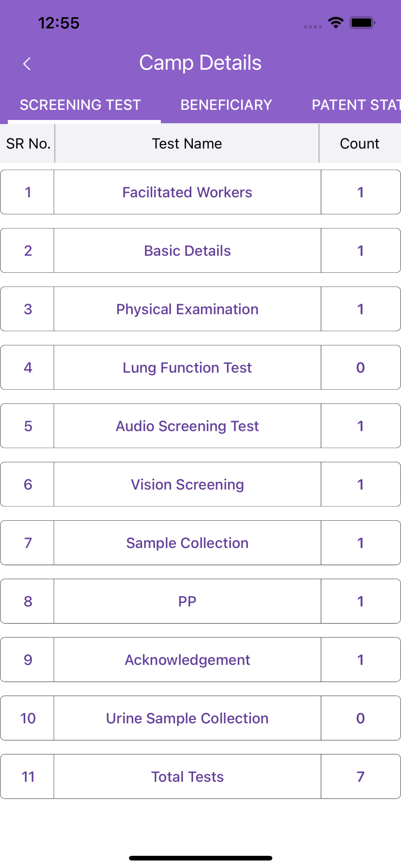
Task: Select the SCREENING TEST tab
Action: [x=80, y=105]
